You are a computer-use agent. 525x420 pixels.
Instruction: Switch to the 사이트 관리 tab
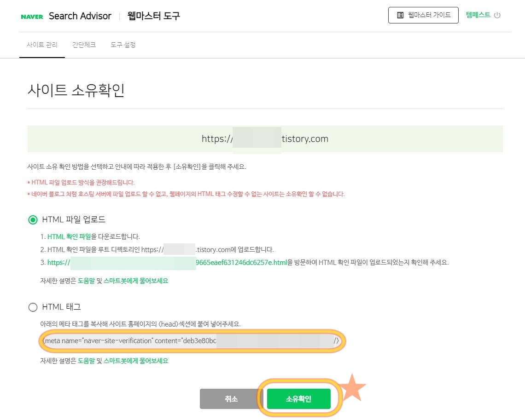pos(42,45)
